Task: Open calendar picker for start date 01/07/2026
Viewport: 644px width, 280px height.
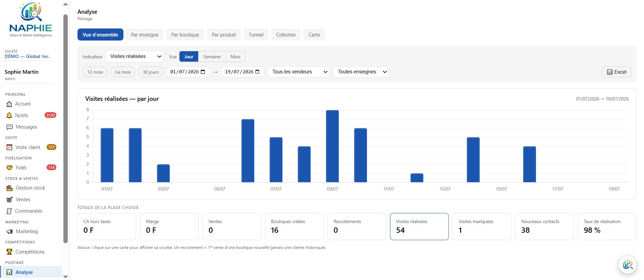Action: coord(203,72)
